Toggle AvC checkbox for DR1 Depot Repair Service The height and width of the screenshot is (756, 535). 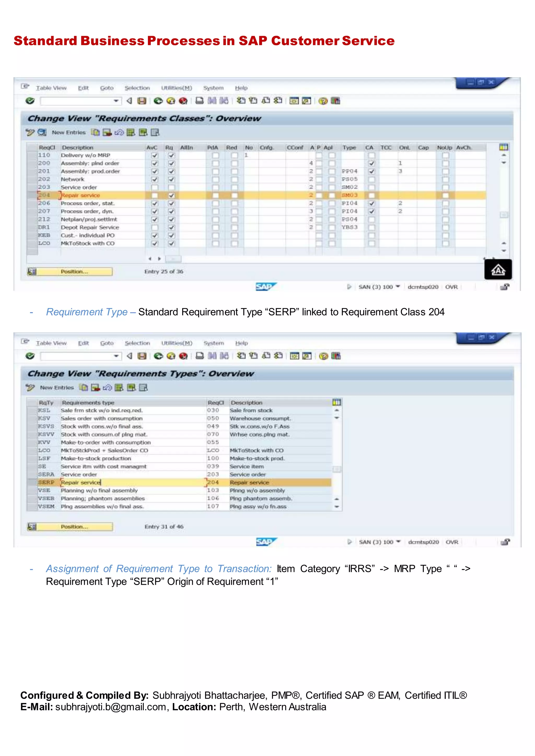[154, 227]
